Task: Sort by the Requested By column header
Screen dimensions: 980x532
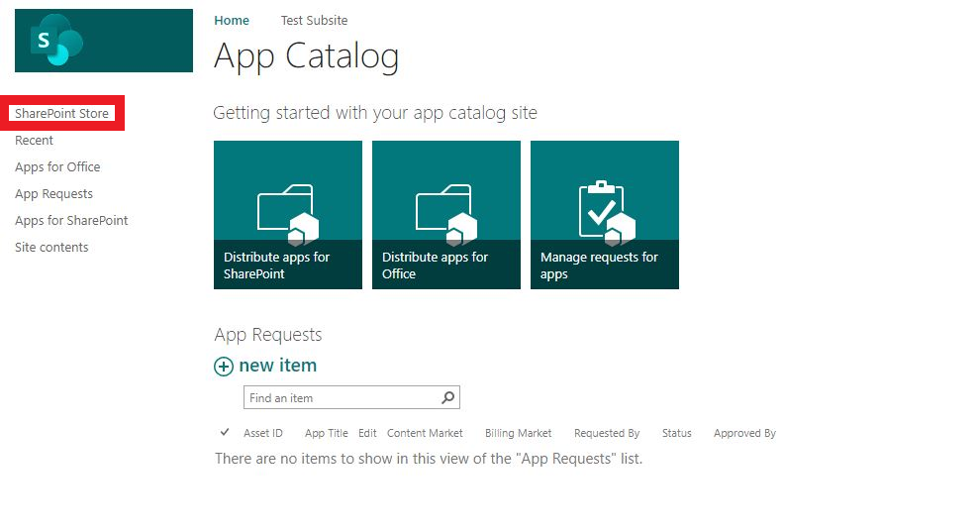Action: (x=607, y=433)
